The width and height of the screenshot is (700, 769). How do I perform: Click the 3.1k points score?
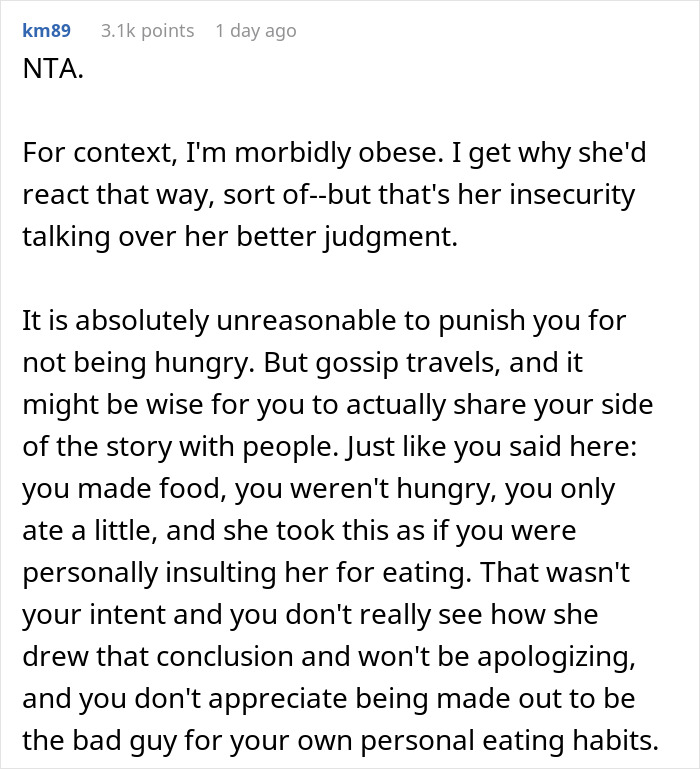pyautogui.click(x=147, y=31)
